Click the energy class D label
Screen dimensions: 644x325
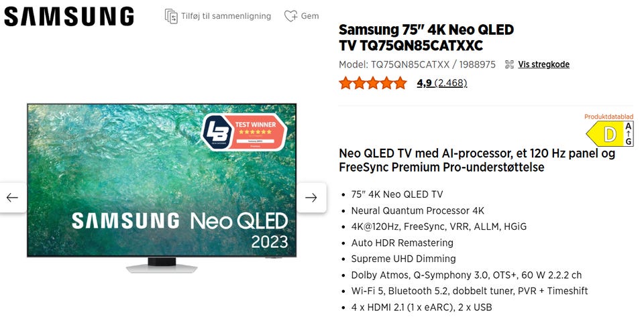tap(608, 135)
